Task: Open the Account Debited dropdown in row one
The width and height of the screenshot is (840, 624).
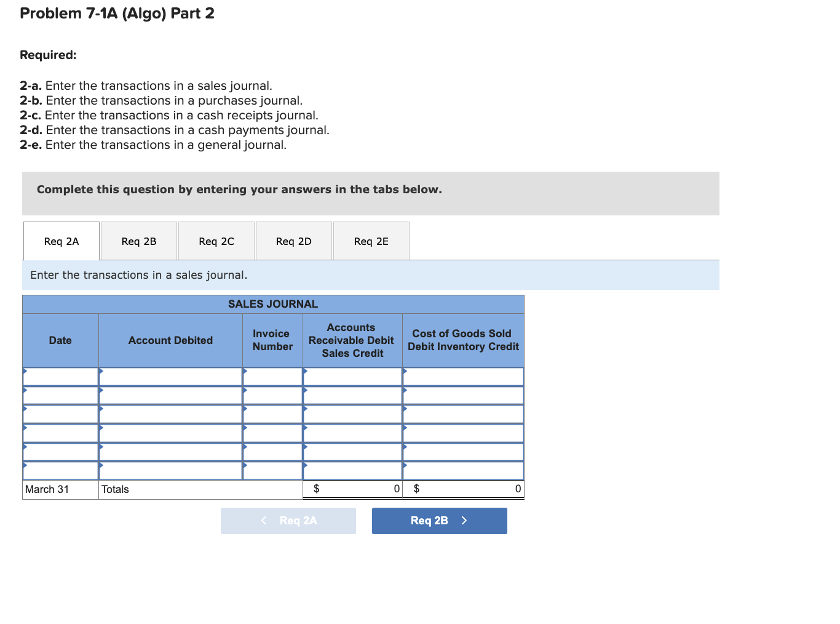Action: point(170,376)
